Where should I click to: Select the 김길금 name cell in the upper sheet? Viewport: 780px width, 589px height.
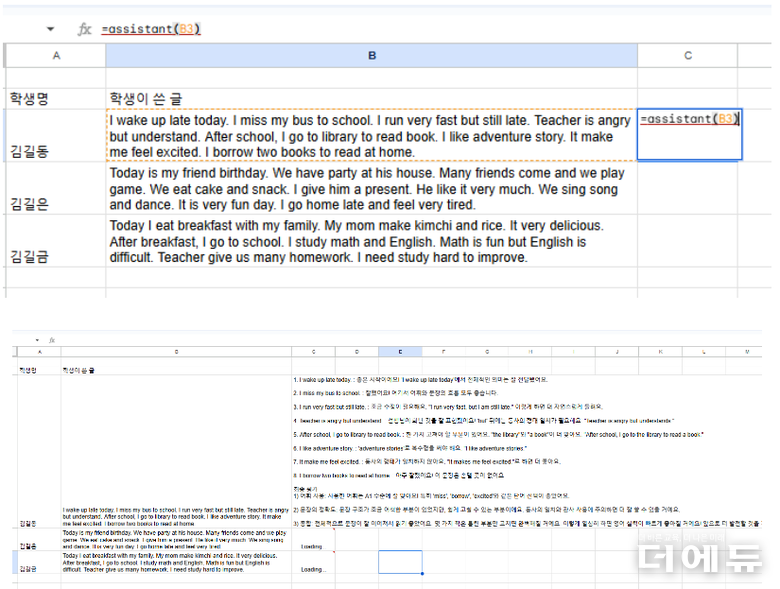click(56, 241)
